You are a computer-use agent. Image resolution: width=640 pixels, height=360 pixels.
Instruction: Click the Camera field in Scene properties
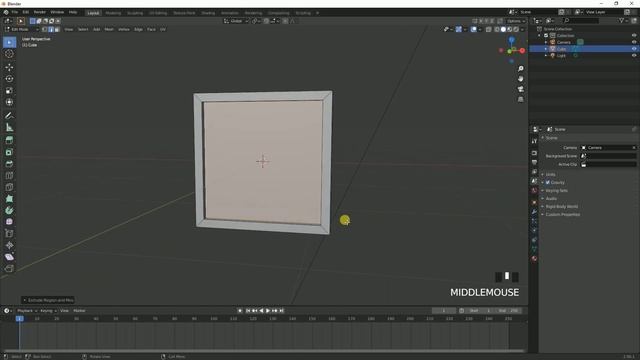[608, 147]
